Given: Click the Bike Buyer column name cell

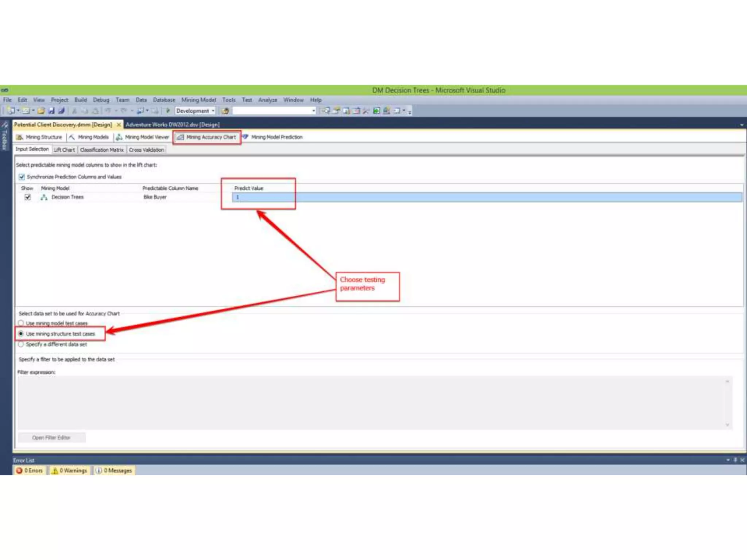Looking at the screenshot, I should coord(155,197).
